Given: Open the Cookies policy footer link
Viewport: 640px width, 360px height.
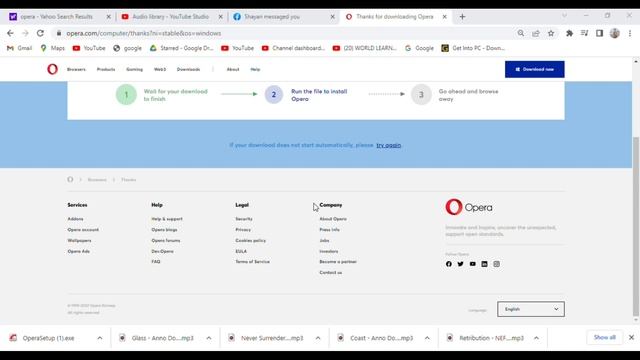Looking at the screenshot, I should [x=250, y=240].
